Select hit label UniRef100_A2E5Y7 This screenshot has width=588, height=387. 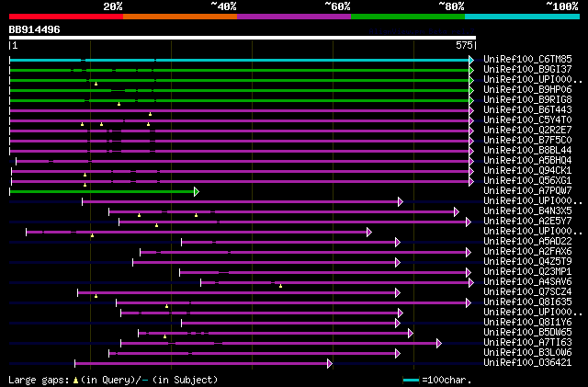527,221
